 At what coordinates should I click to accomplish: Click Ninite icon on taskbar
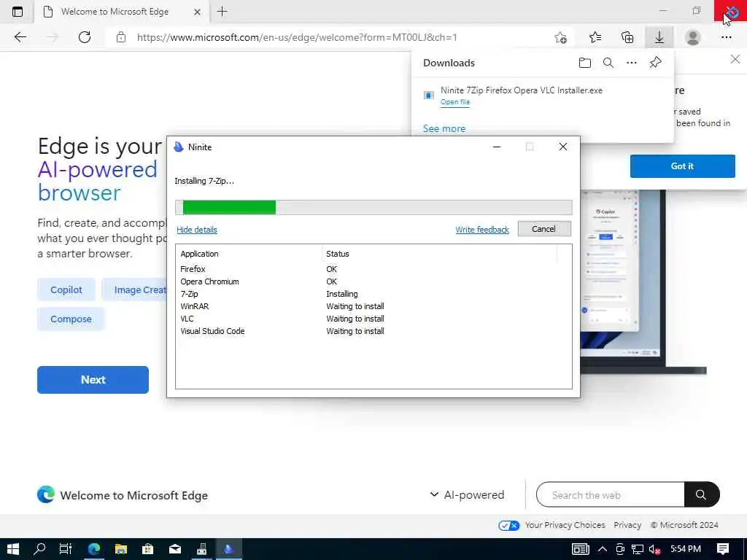[228, 549]
